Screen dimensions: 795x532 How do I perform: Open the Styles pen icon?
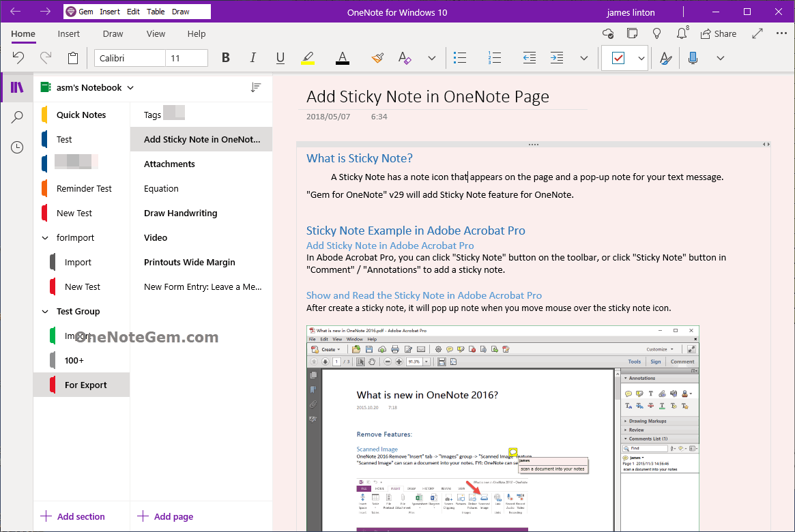[666, 58]
